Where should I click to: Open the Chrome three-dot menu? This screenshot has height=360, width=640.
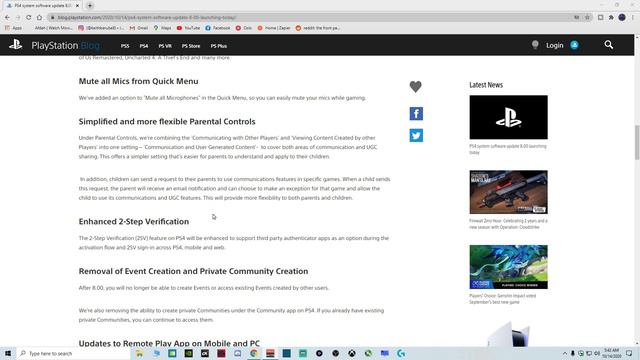pyautogui.click(x=633, y=18)
